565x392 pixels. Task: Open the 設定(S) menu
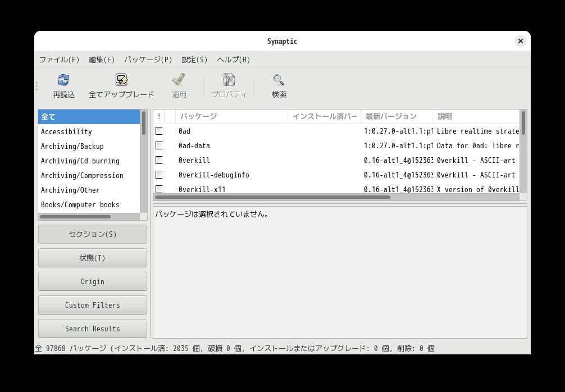coord(194,60)
